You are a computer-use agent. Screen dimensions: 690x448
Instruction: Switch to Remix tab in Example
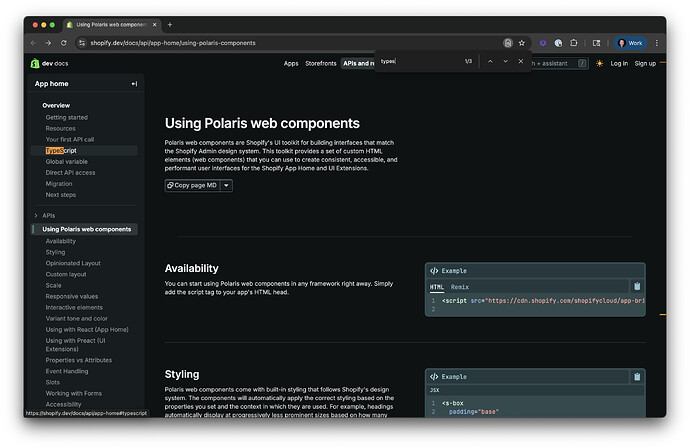pyautogui.click(x=459, y=287)
